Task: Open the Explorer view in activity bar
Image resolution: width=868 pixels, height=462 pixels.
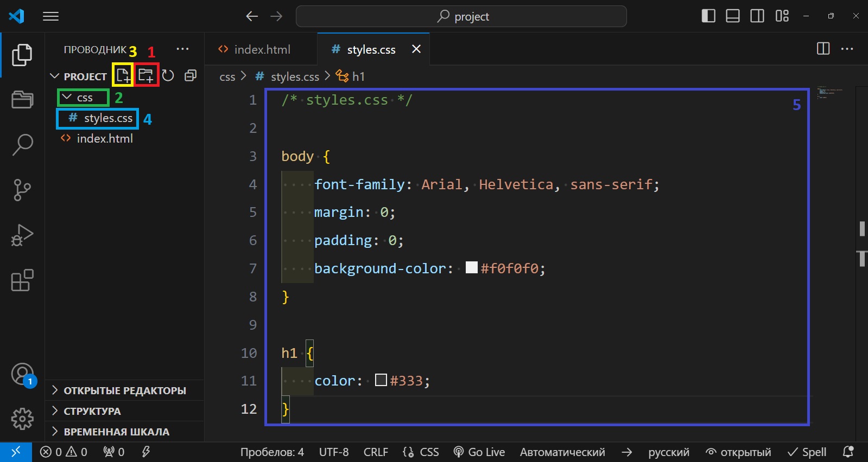Action: [x=22, y=55]
